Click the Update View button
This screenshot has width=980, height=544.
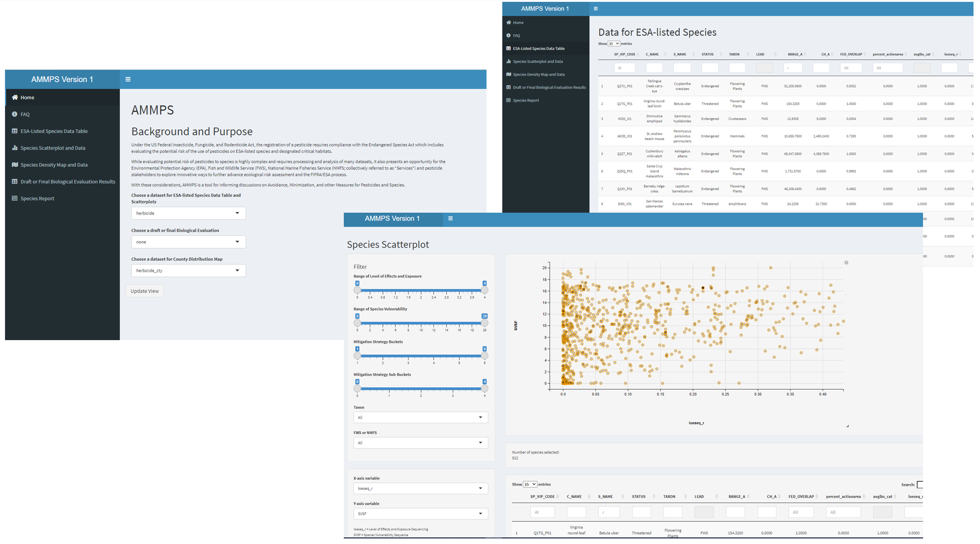point(145,291)
